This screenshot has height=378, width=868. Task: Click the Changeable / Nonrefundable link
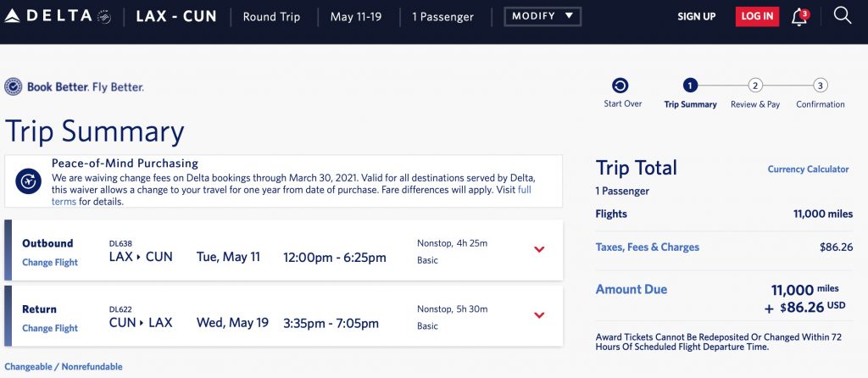[x=64, y=367]
